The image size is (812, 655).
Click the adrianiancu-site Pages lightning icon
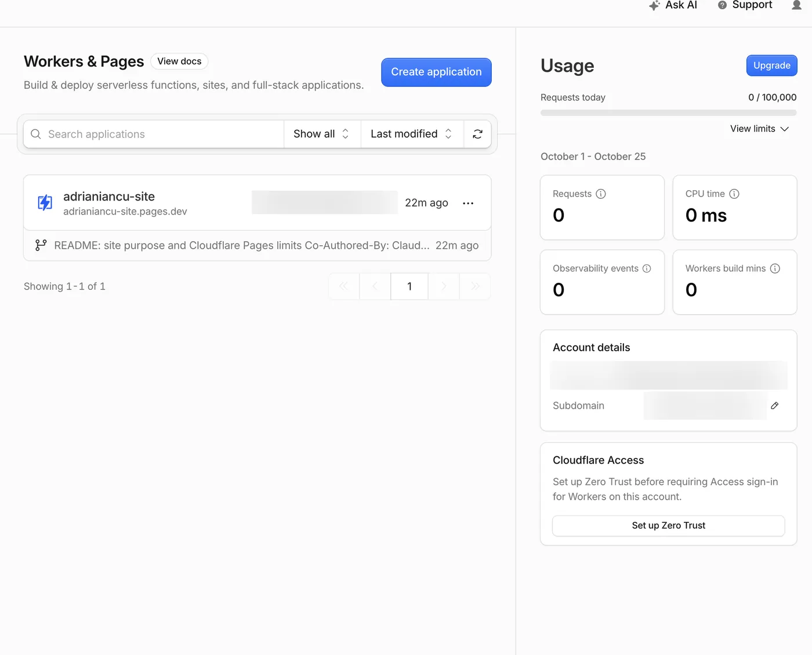[45, 202]
